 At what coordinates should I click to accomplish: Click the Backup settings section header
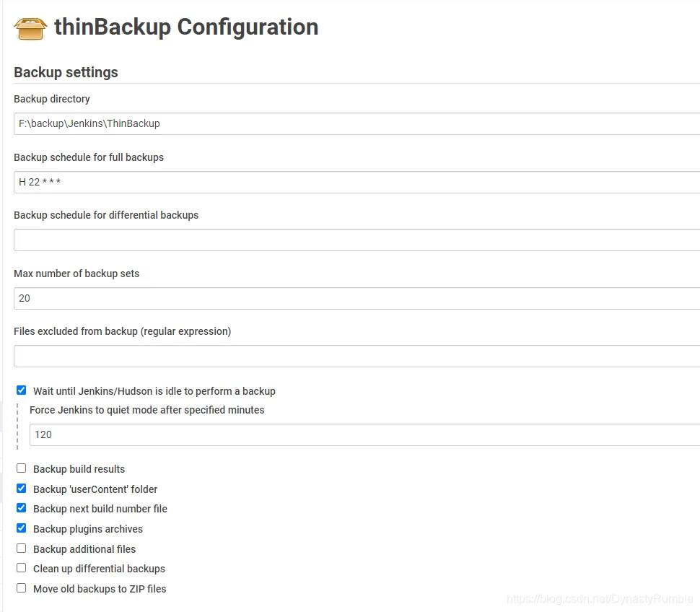[x=66, y=72]
